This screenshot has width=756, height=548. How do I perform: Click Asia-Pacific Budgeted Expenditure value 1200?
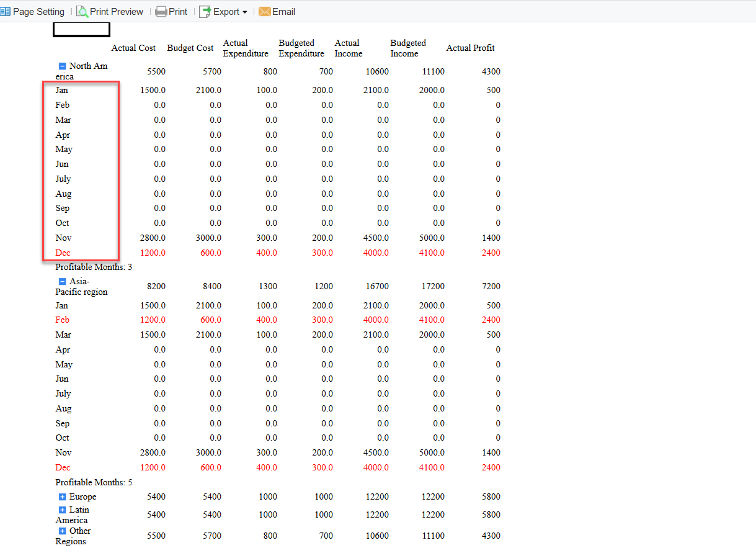click(323, 286)
